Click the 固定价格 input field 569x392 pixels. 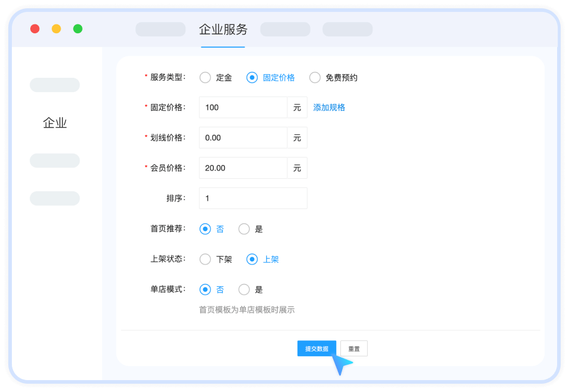coord(243,108)
